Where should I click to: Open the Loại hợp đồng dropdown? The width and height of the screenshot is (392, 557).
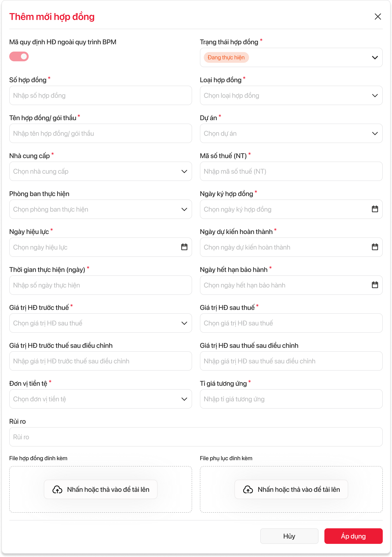coord(375,96)
